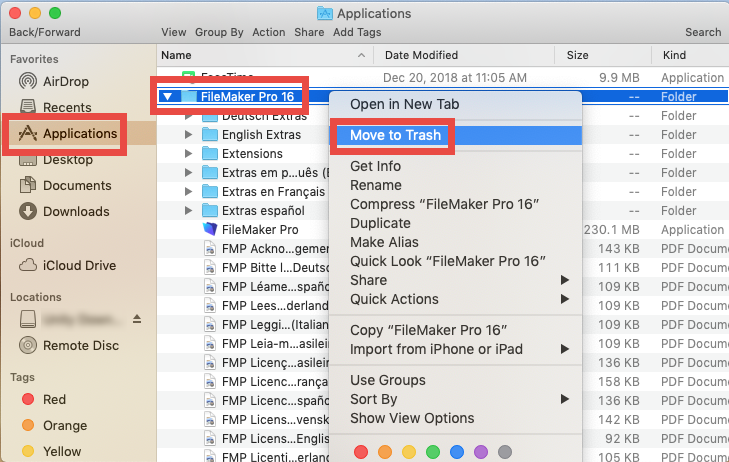Sort by the Size column header
The width and height of the screenshot is (729, 462).
[603, 55]
